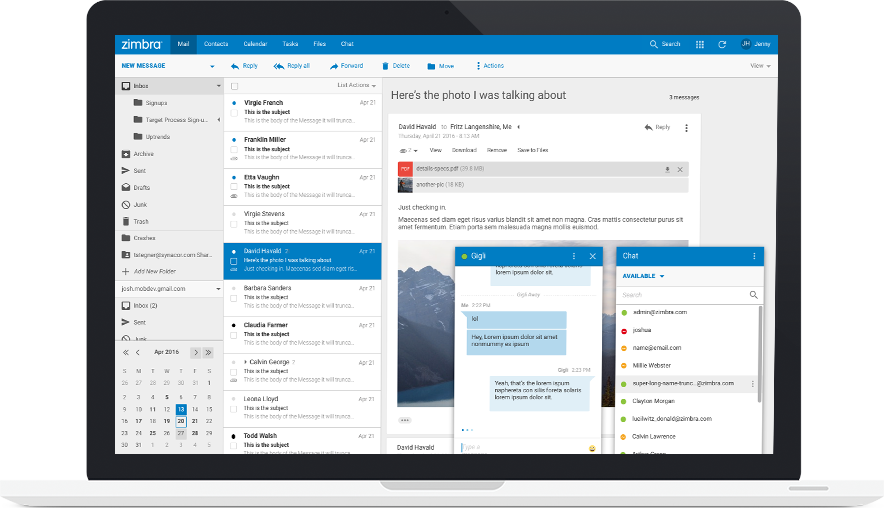
Task: Click the Delete trash icon in toolbar
Action: [386, 66]
